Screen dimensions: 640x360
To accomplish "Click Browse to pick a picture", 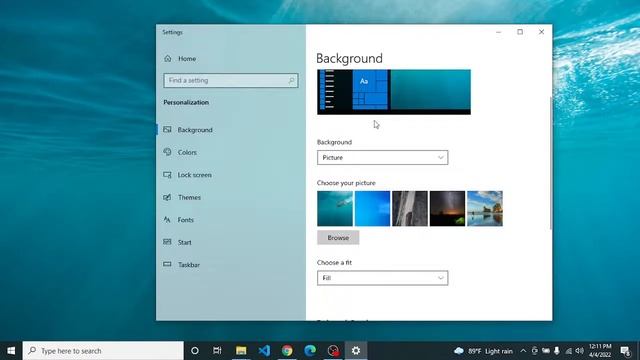I will 338,238.
